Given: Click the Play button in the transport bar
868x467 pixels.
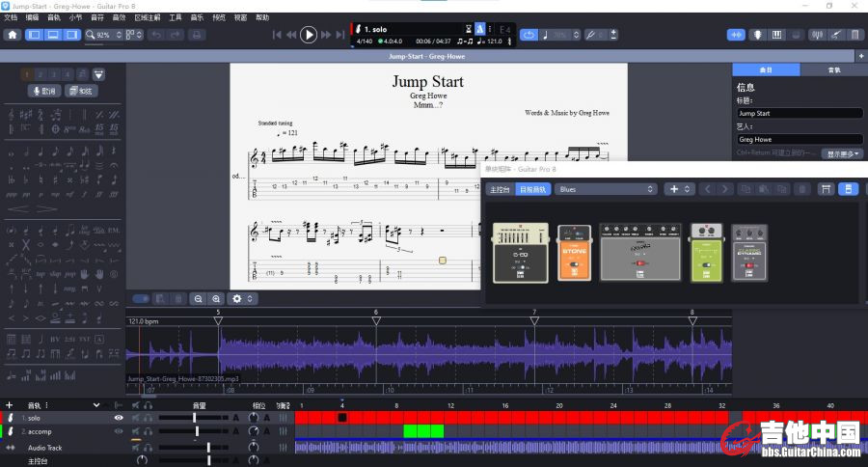Looking at the screenshot, I should tap(308, 35).
